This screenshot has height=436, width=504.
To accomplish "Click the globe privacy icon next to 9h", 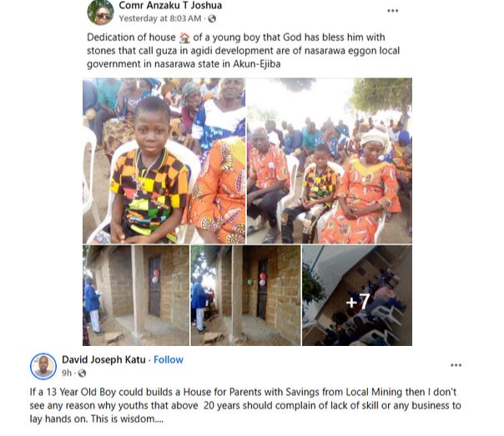I will click(x=82, y=373).
